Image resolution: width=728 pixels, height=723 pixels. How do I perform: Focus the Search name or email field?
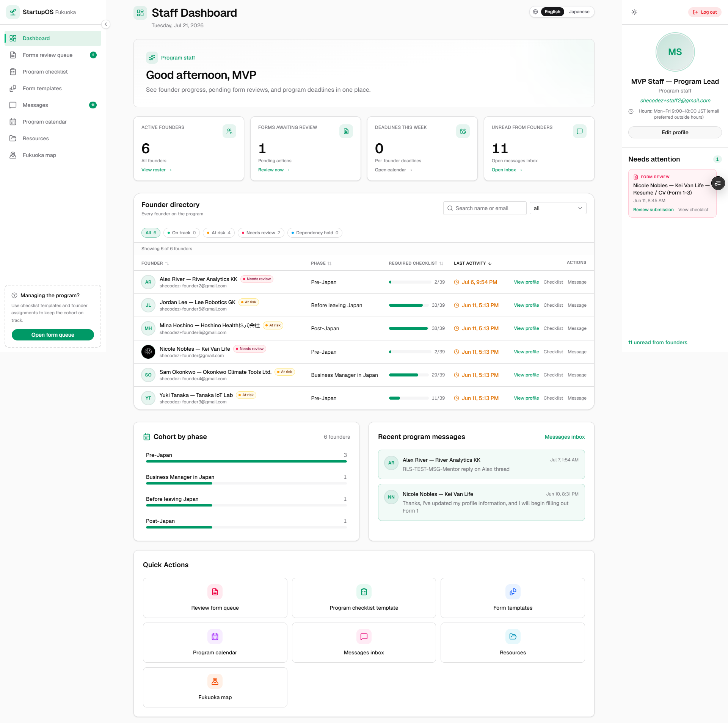(485, 208)
